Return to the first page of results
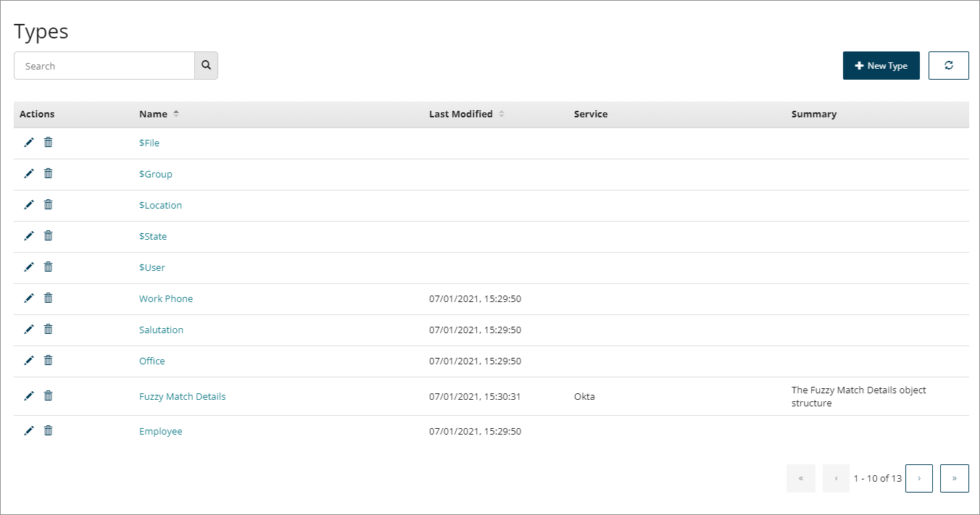 801,478
